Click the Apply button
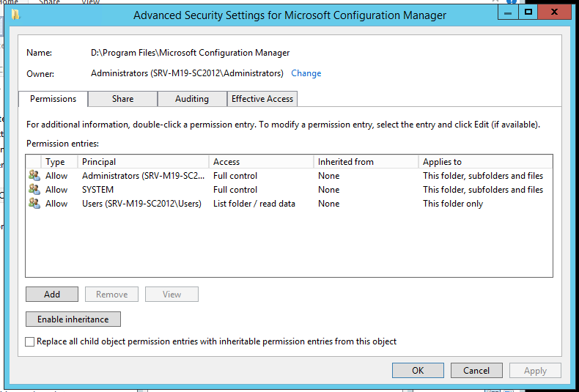579x392 pixels. coord(535,370)
